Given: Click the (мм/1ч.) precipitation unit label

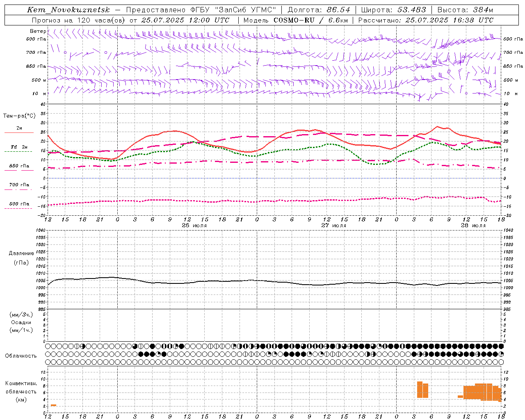Looking at the screenshot, I should (x=21, y=330).
